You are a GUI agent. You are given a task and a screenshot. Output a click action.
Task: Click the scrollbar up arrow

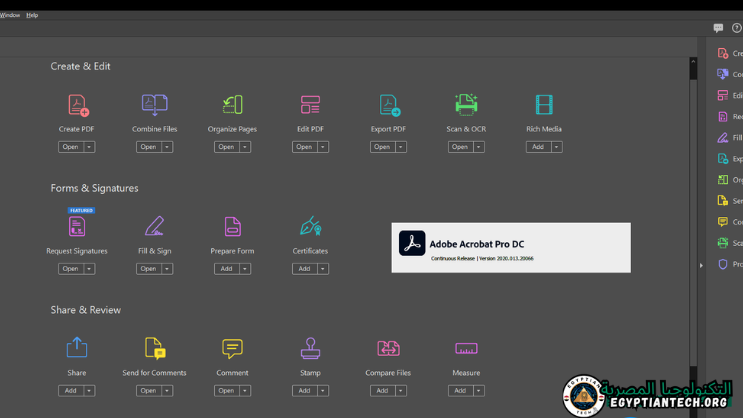[693, 61]
